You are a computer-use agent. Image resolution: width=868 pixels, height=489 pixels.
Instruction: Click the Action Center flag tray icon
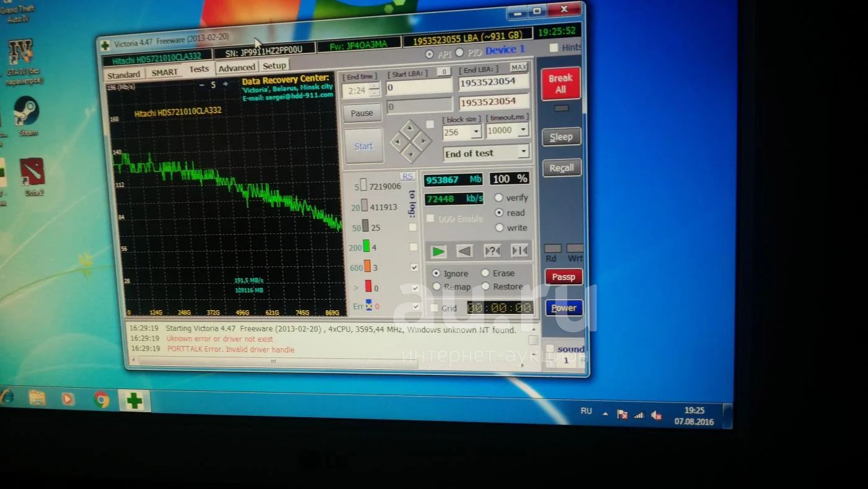coord(622,414)
